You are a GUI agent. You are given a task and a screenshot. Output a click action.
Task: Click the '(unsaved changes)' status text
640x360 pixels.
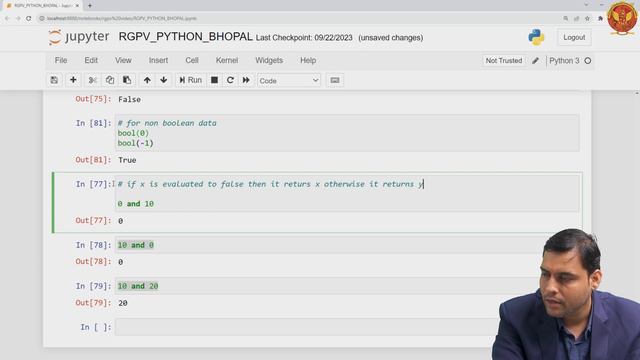click(x=391, y=38)
